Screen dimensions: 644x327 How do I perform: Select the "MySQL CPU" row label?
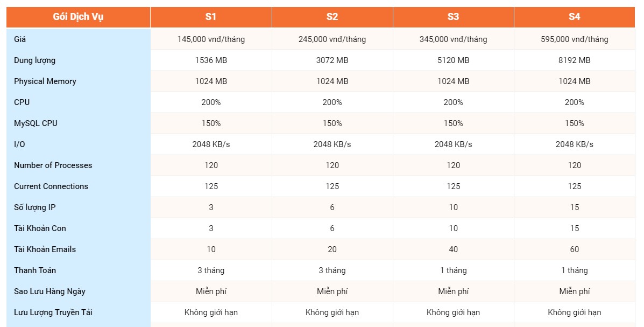point(36,123)
